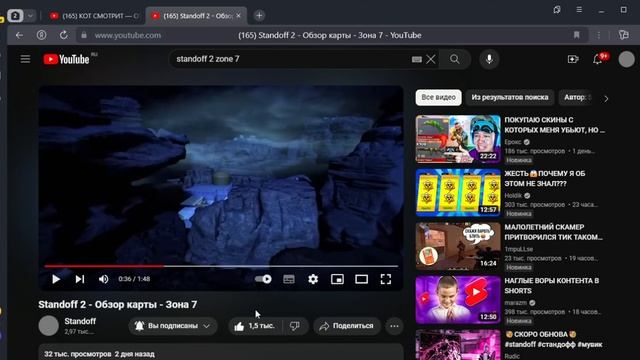Switch to theater mode
The image size is (640, 360).
[x=361, y=279]
